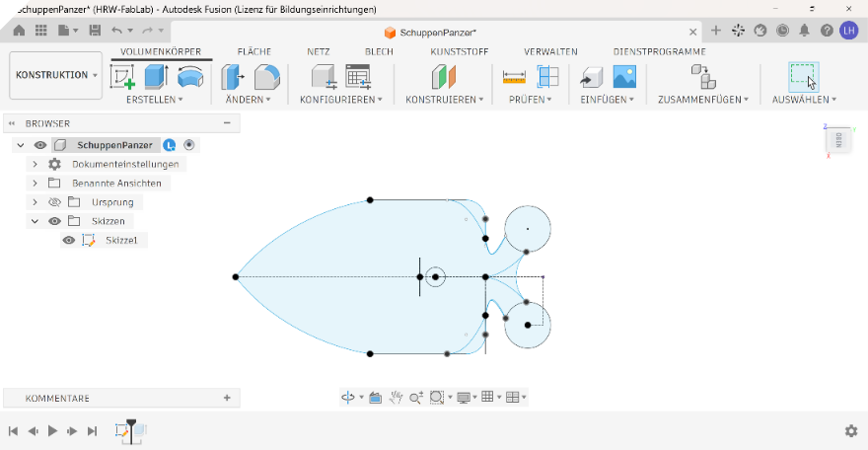Open the KONFIGURIEREN dropdown menu
Viewport: 868px width, 450px height.
coord(341,99)
